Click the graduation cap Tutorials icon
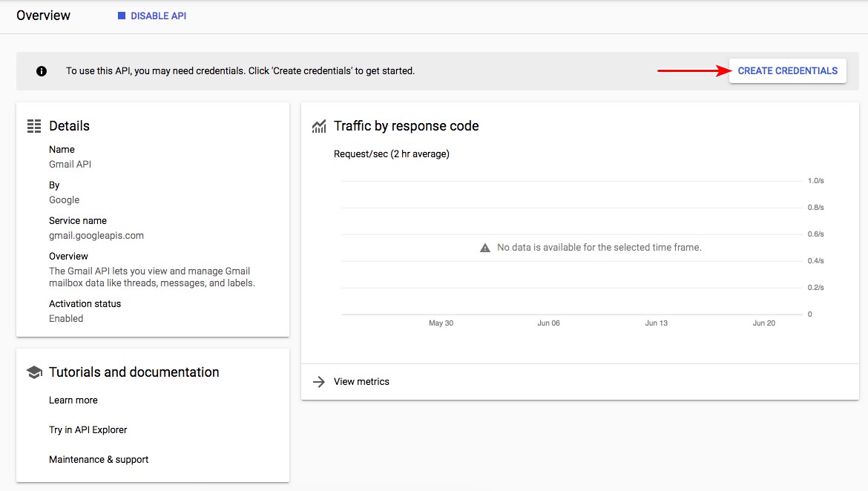 click(x=34, y=372)
